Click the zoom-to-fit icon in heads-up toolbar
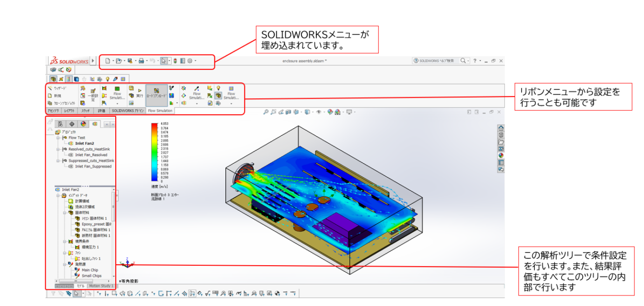Viewport: 644px width, 306px height. 266,112
